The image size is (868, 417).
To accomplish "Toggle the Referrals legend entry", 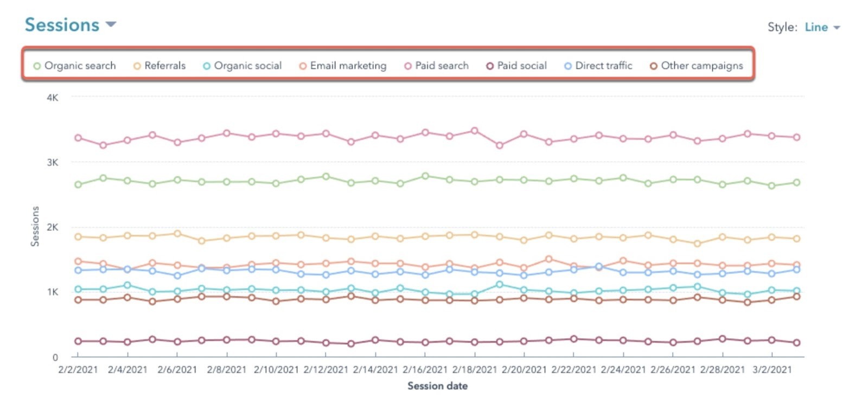I will coord(159,66).
